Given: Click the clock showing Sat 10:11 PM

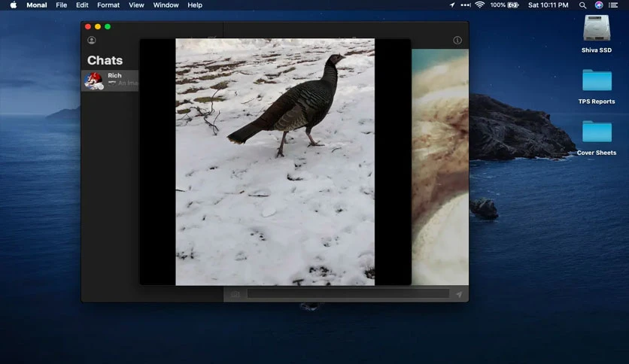Looking at the screenshot, I should coord(548,5).
